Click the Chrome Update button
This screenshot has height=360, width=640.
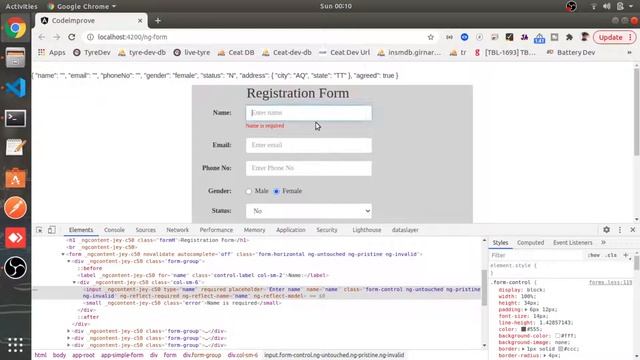tap(614, 37)
